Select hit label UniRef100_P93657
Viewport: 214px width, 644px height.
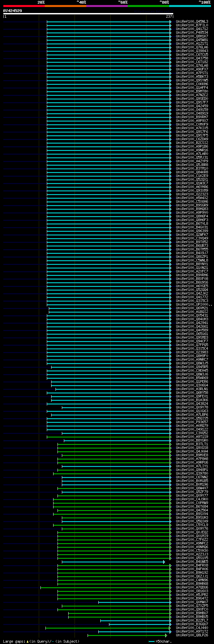[192, 422]
